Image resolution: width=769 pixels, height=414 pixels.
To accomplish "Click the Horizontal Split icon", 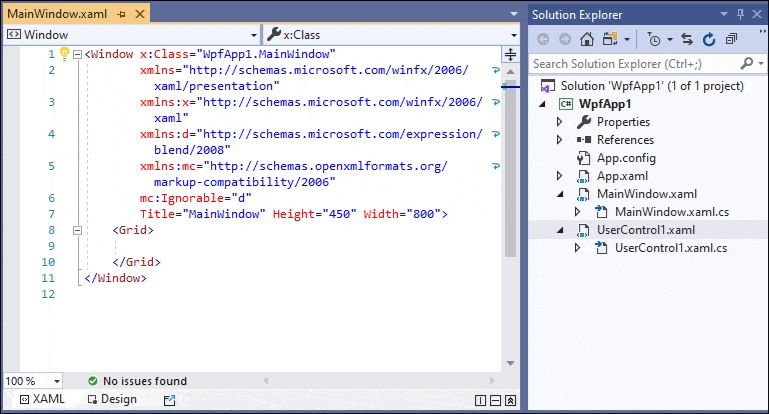I will pos(495,401).
